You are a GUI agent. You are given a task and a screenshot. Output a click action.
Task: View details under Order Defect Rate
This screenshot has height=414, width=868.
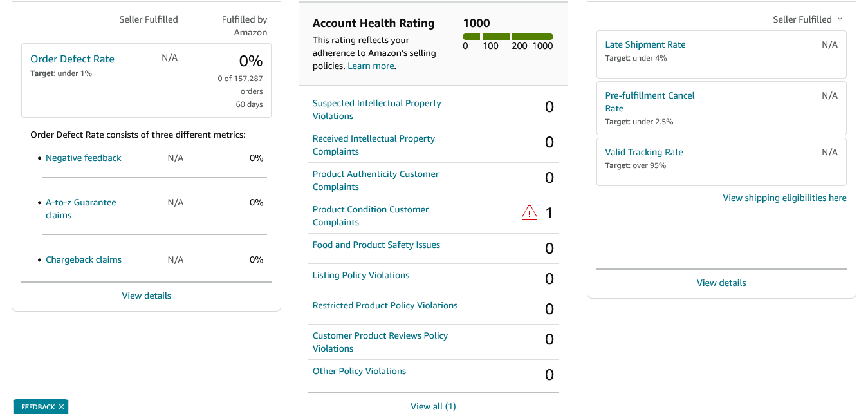click(x=147, y=296)
